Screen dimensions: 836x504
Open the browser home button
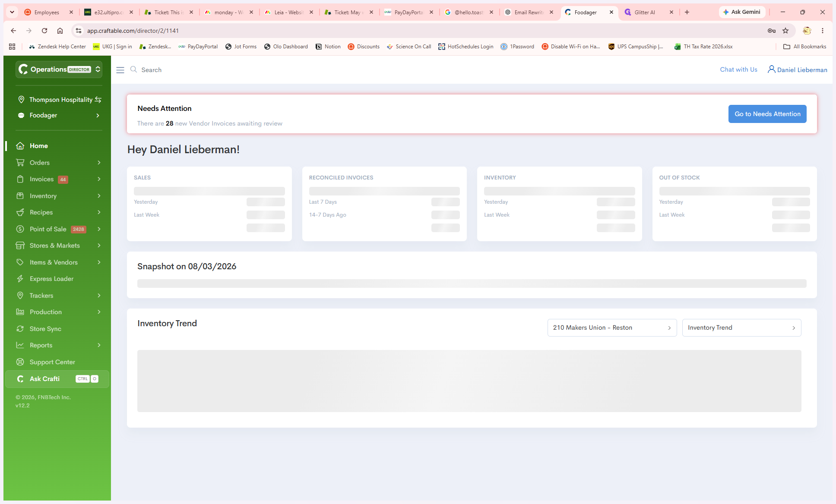(x=60, y=31)
